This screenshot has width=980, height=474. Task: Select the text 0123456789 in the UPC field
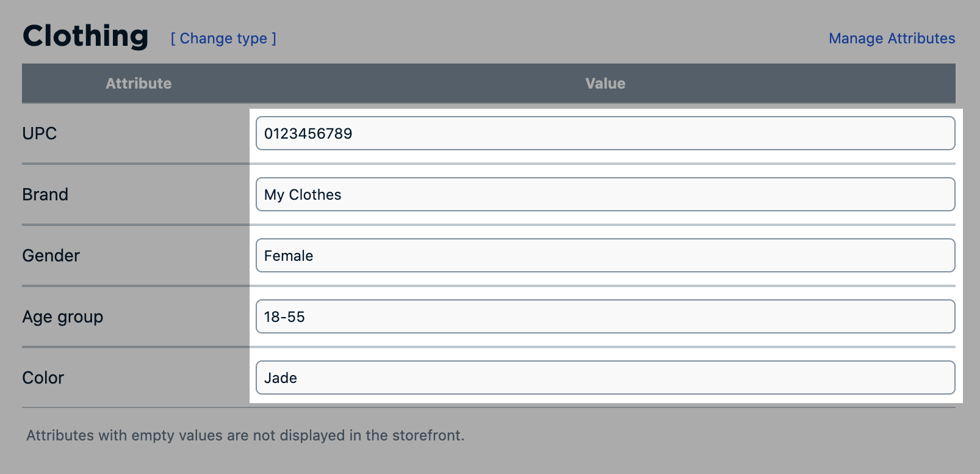(308, 133)
